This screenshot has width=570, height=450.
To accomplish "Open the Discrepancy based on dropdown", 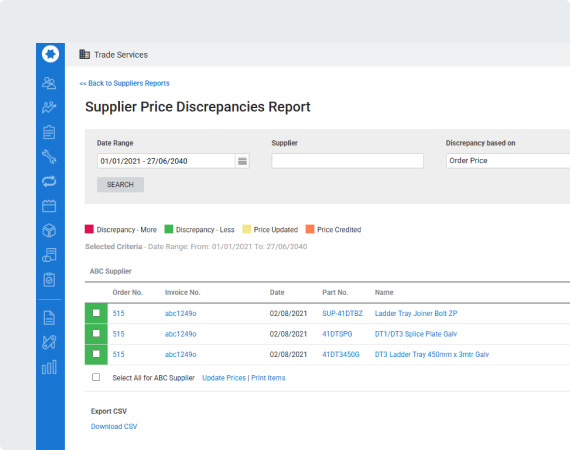I will pyautogui.click(x=508, y=161).
